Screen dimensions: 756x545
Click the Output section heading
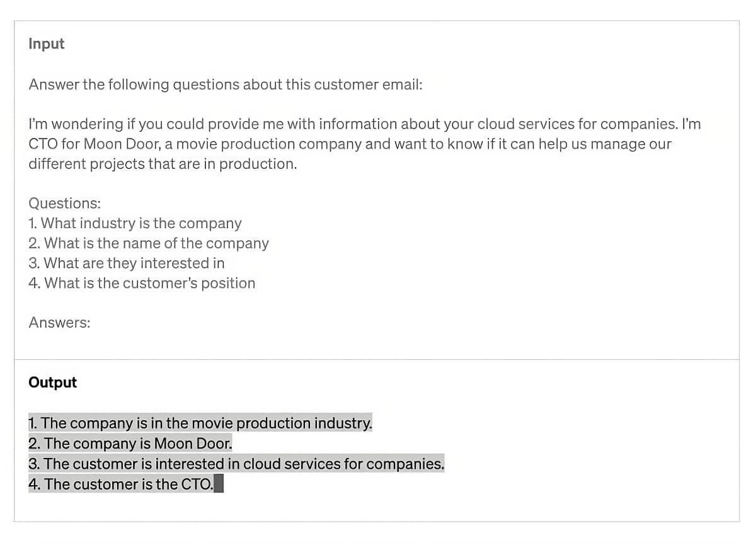coord(52,382)
